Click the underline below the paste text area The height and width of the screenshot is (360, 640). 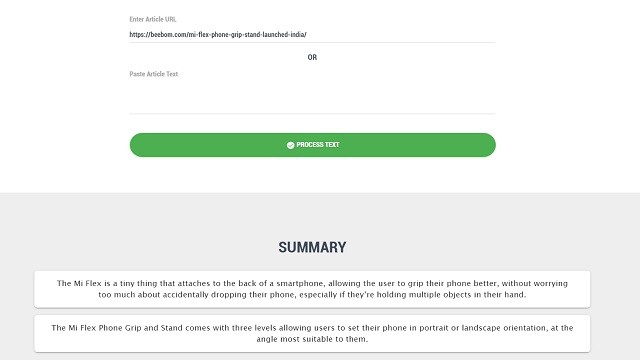point(313,113)
